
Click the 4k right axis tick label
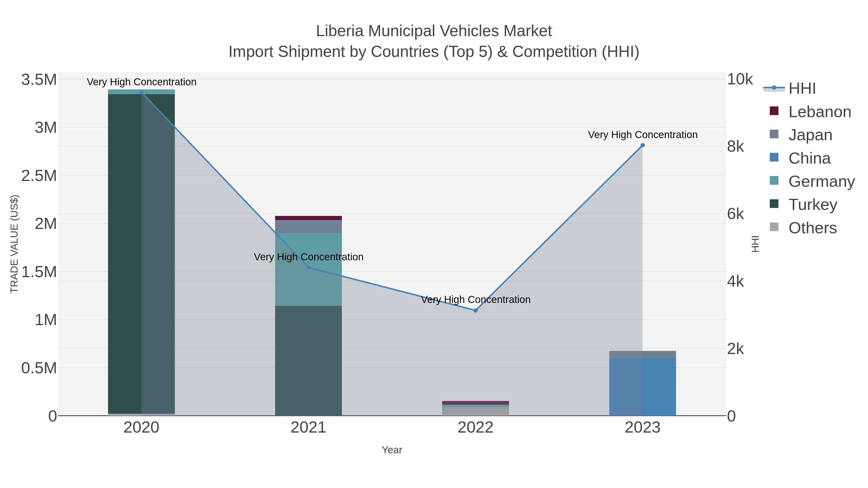736,281
